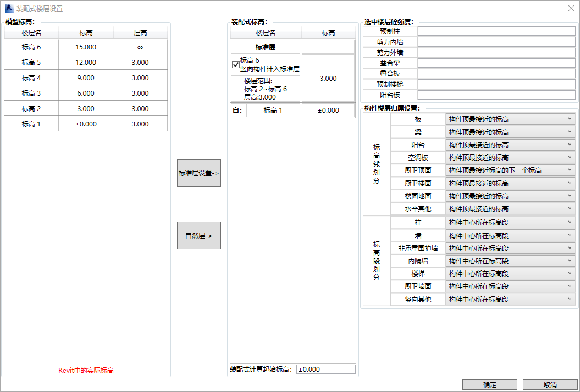The height and width of the screenshot is (392, 580).
Task: Click the 6.000 elevation cell
Action: (86, 93)
